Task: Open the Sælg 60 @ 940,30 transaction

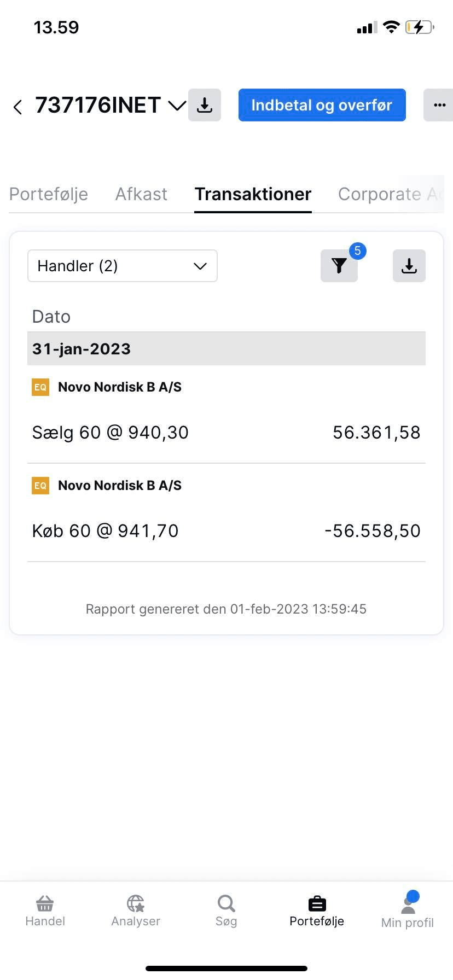Action: [x=226, y=432]
